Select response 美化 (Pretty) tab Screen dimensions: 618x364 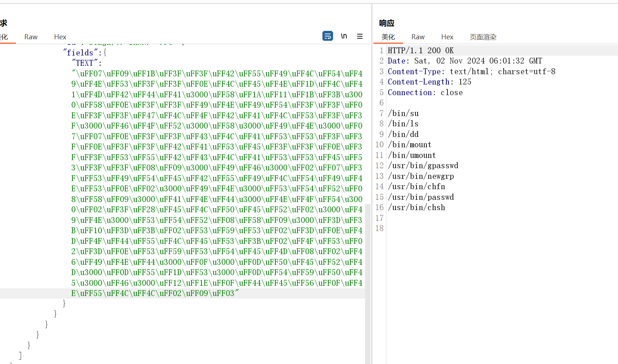pos(388,37)
